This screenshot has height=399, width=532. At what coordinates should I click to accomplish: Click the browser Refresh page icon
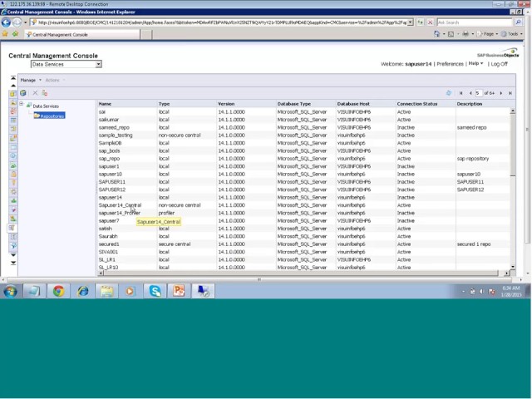click(421, 22)
